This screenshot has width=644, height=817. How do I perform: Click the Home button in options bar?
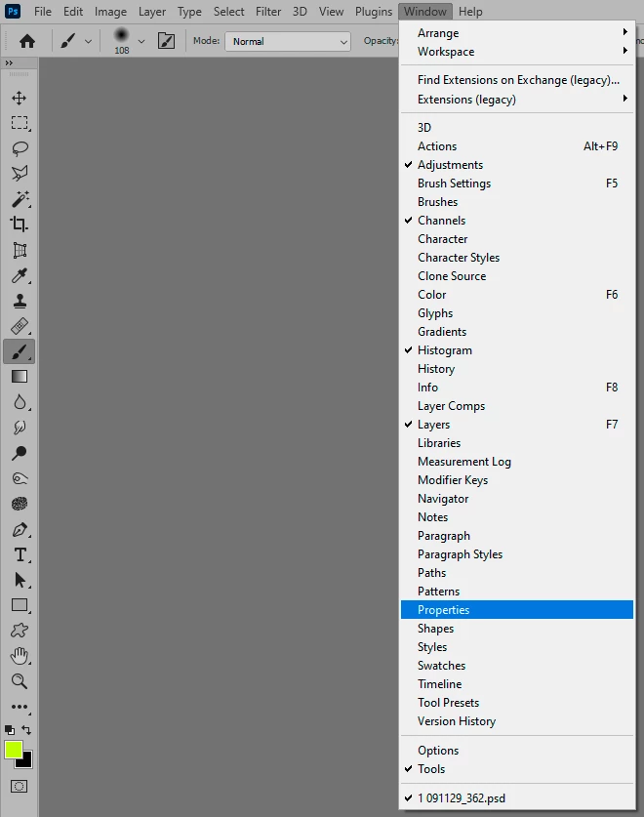pos(27,41)
